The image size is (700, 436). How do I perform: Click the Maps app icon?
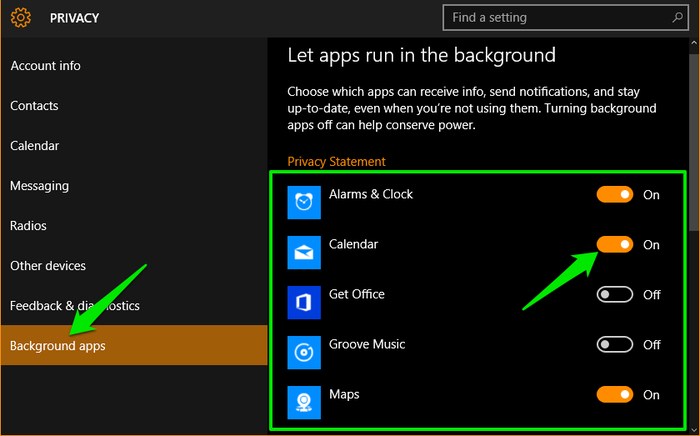(304, 402)
